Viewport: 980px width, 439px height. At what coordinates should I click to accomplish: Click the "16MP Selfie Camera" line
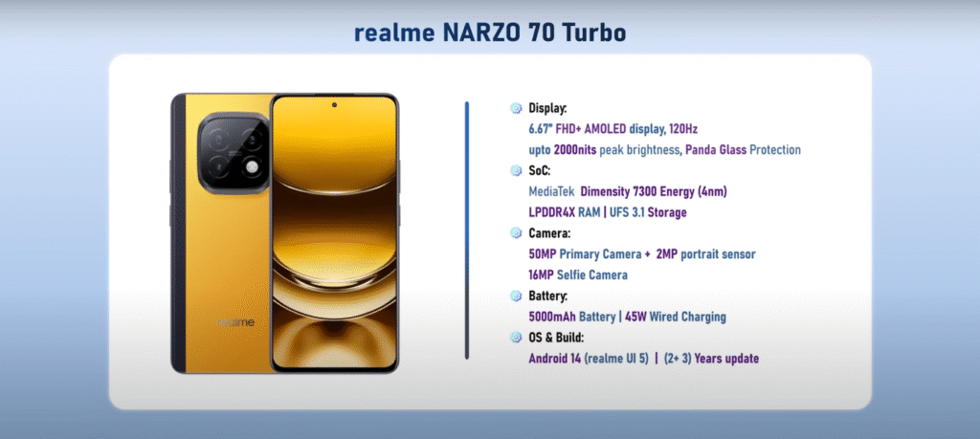coord(578,274)
